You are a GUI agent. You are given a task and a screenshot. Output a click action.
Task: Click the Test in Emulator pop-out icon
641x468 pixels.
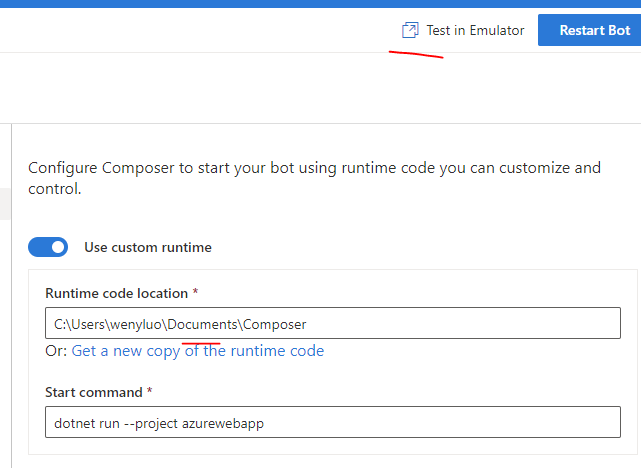409,30
